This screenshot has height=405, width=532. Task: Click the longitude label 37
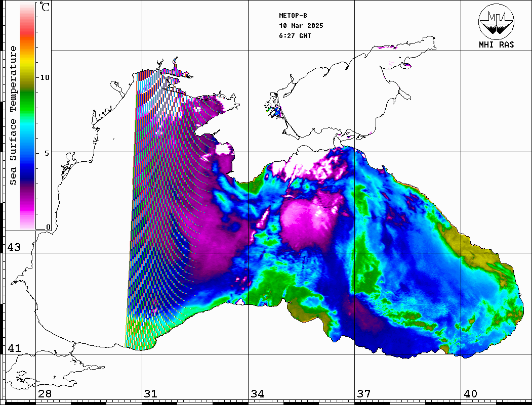363,394
